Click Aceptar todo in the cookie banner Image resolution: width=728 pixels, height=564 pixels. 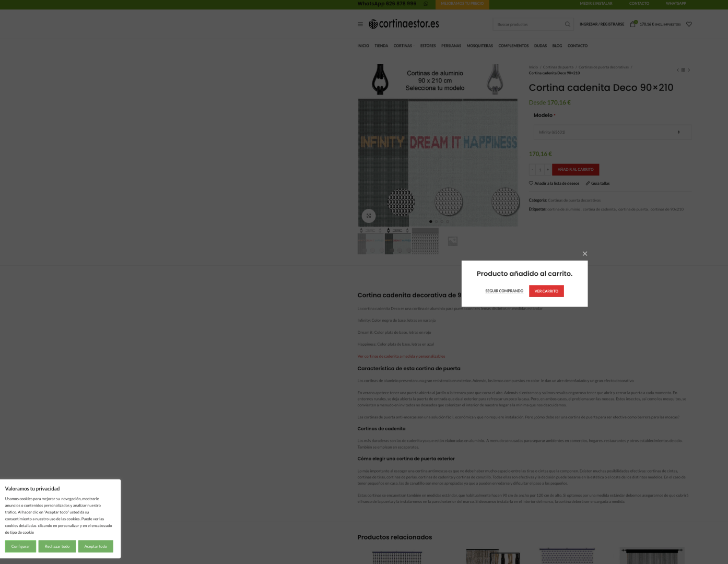(x=96, y=546)
